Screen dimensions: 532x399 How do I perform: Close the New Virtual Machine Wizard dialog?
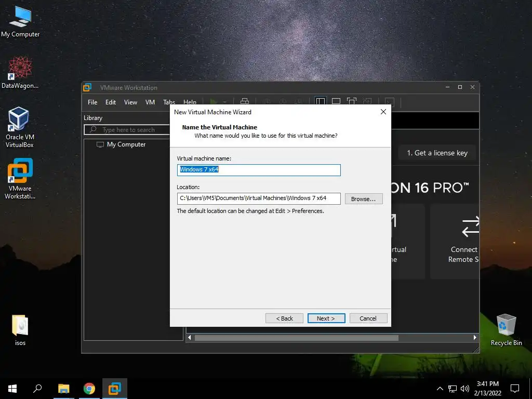(383, 112)
